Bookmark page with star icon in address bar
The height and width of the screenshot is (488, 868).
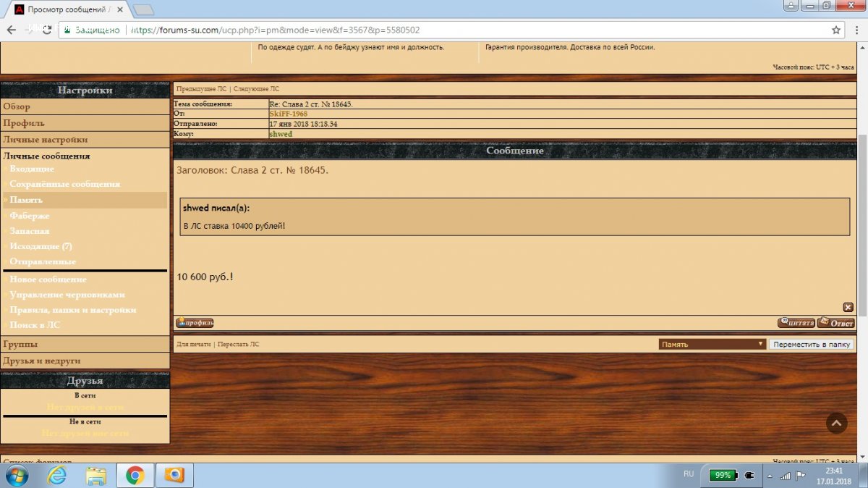click(836, 30)
